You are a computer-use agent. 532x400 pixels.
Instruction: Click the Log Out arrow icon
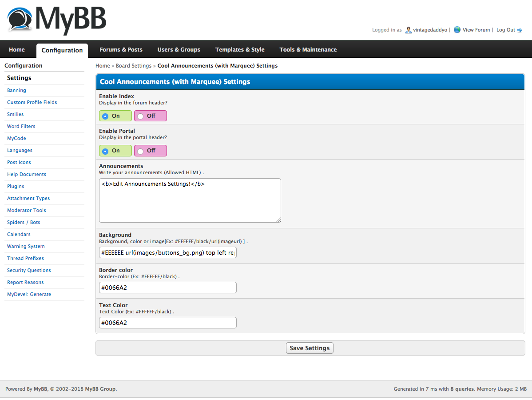point(519,30)
